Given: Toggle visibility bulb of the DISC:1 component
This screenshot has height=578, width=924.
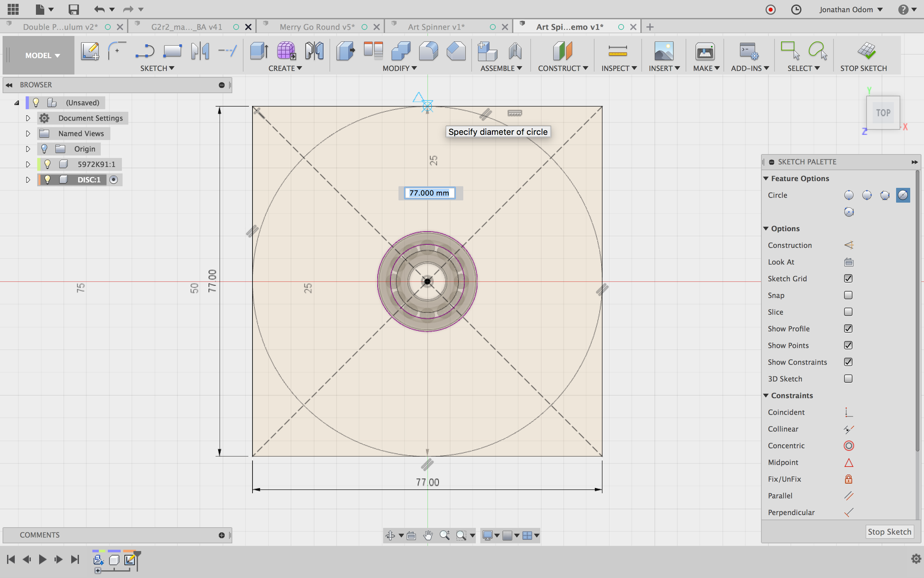Looking at the screenshot, I should click(47, 180).
